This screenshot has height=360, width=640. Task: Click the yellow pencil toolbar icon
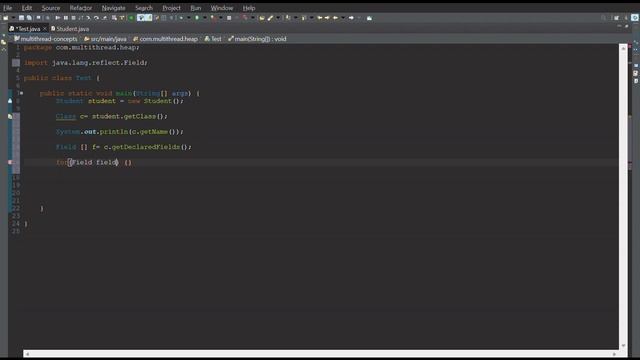point(270,18)
